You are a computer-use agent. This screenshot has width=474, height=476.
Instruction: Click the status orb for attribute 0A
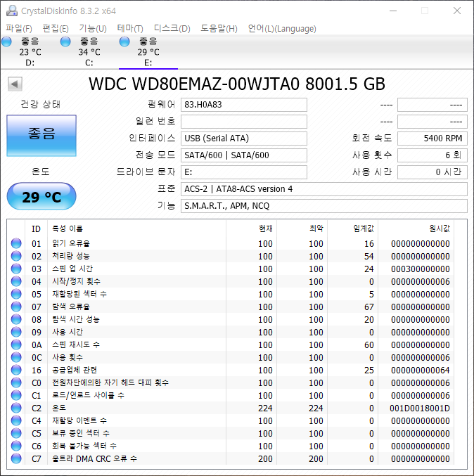[16, 345]
